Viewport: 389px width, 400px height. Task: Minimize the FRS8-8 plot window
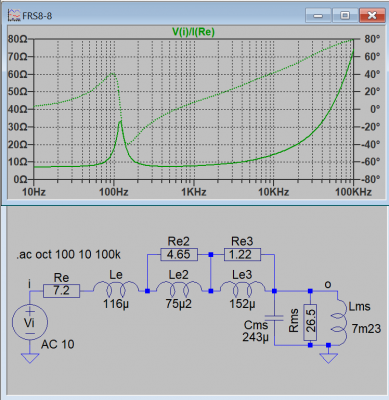tap(318, 16)
